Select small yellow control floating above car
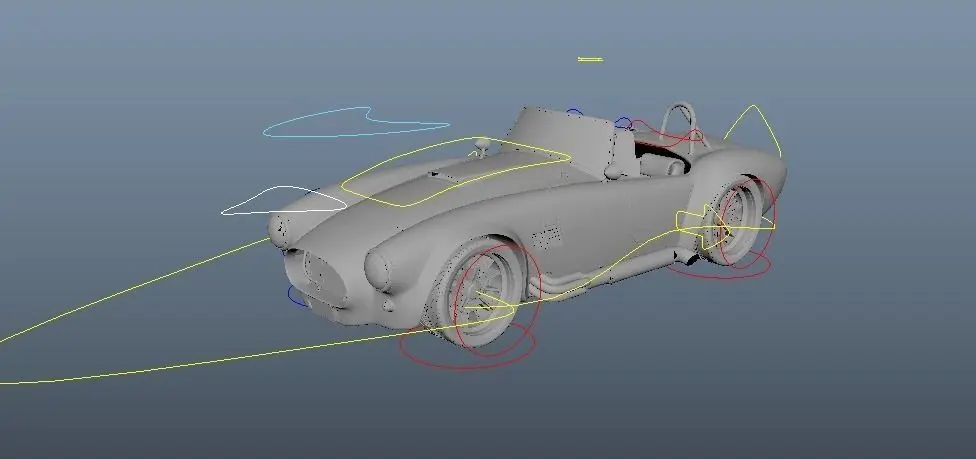 (x=589, y=60)
